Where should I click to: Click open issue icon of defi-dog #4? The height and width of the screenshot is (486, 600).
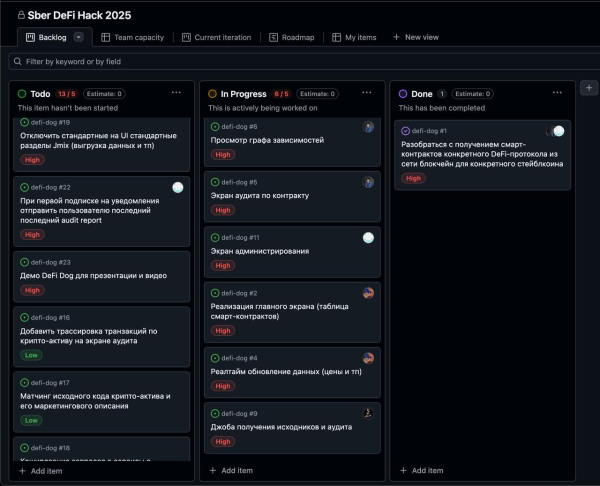[x=215, y=358]
